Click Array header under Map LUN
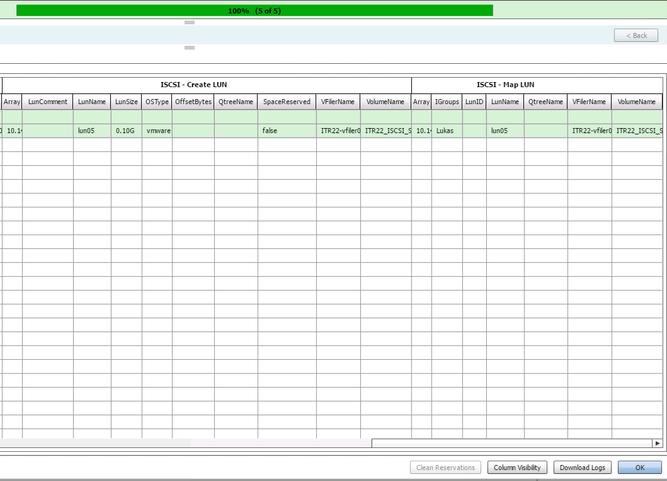The height and width of the screenshot is (481, 667). (x=421, y=102)
